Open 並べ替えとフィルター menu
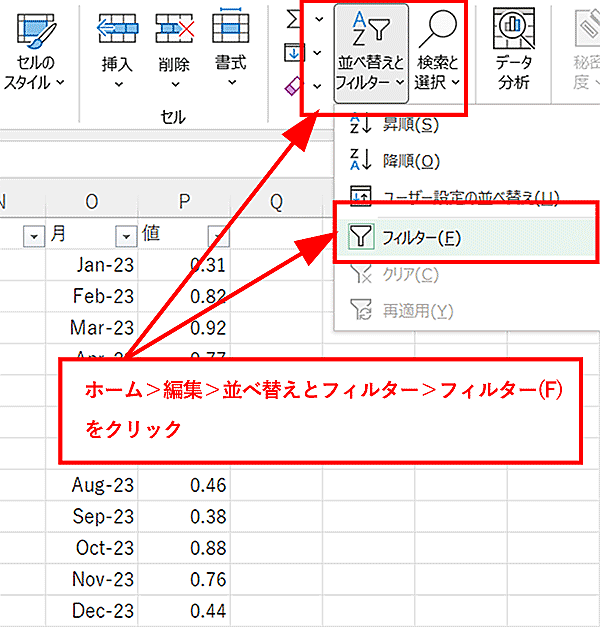The image size is (600, 627). tap(370, 50)
